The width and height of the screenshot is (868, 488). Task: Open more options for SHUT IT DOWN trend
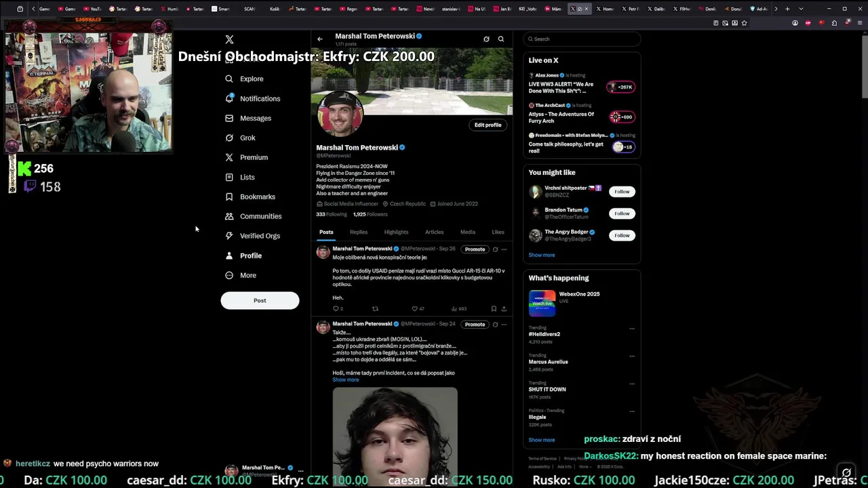(x=632, y=384)
